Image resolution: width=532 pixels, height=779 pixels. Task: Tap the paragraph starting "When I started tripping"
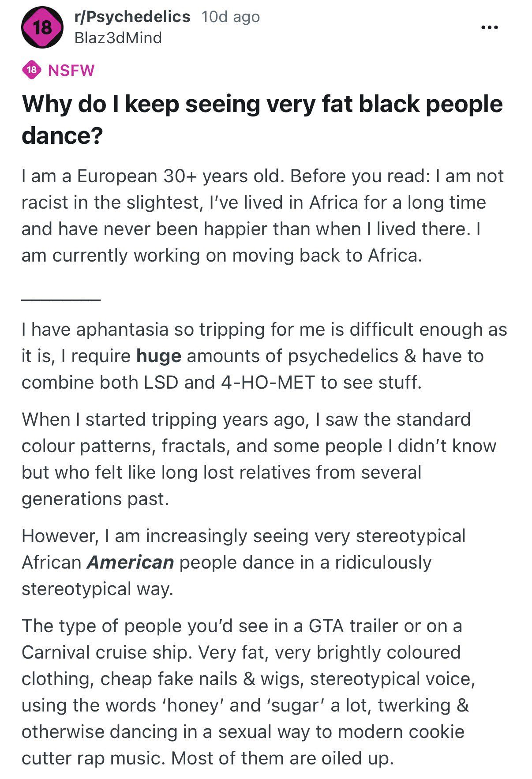(259, 459)
